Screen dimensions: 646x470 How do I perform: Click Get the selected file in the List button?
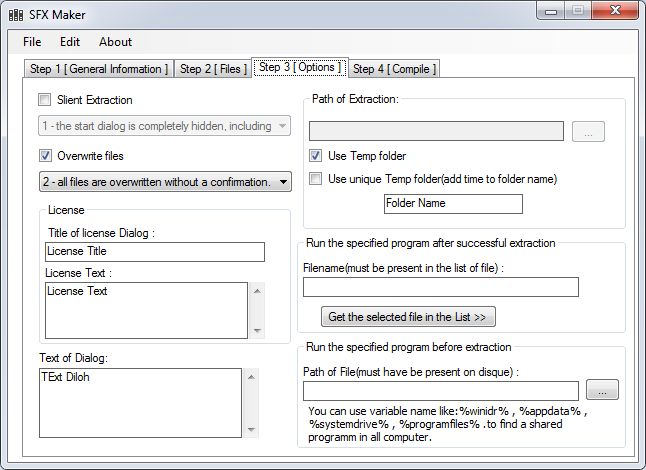(x=408, y=317)
